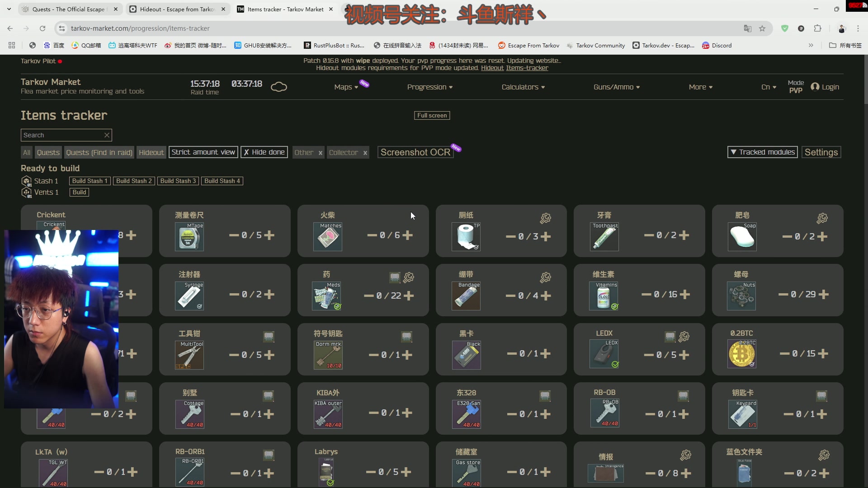Open the More dropdown menu

coord(701,87)
